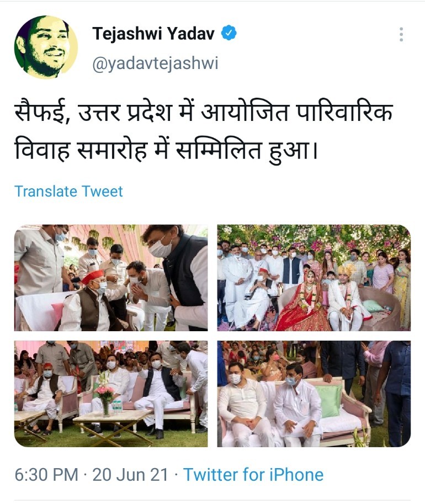Open the @yadavtejashwi handle
The image size is (425, 504).
[155, 63]
